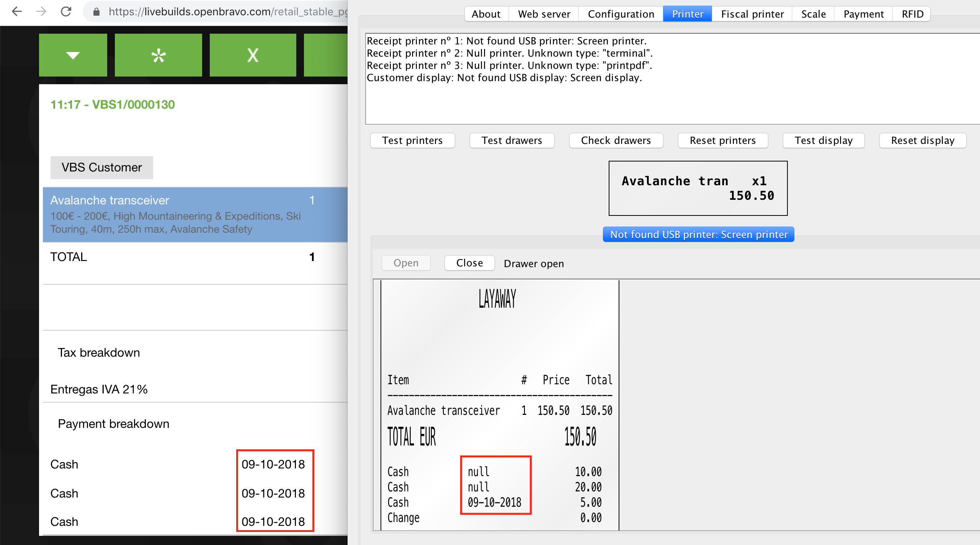Click the browser forward arrow
The height and width of the screenshot is (545, 980).
coord(41,12)
